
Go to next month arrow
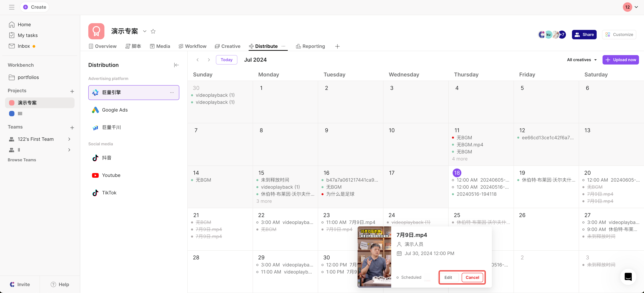209,60
